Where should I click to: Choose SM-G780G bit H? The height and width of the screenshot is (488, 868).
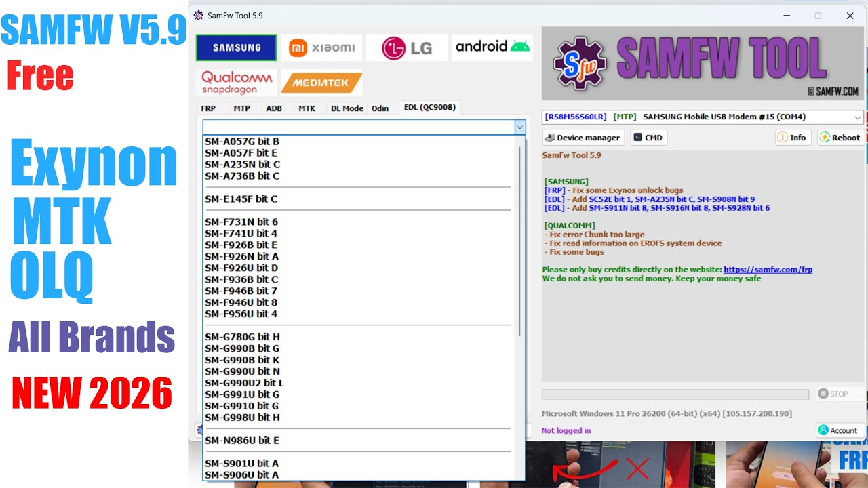pyautogui.click(x=242, y=338)
